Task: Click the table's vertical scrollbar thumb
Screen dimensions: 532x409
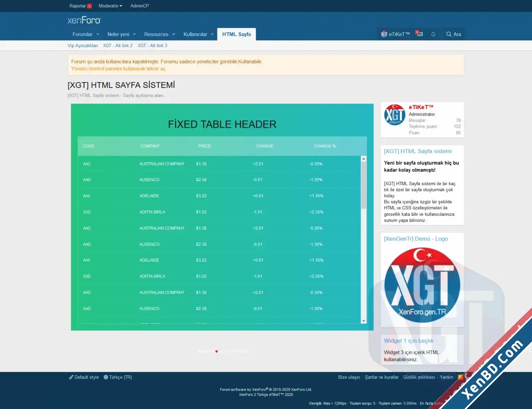Action: [x=364, y=185]
